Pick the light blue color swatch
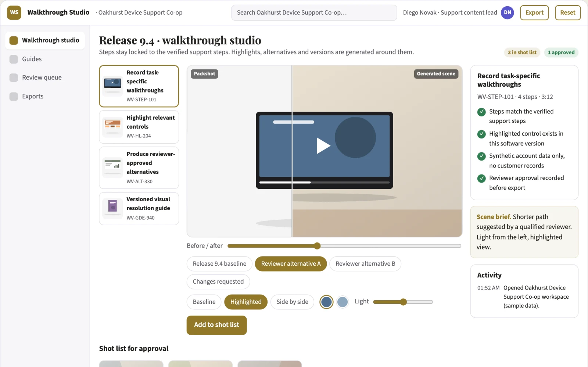588x367 pixels. 343,302
